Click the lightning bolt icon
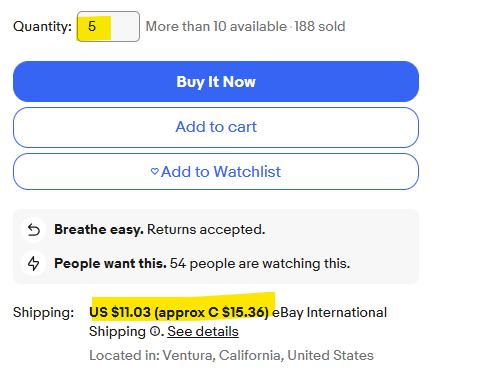The width and height of the screenshot is (482, 376). click(33, 263)
